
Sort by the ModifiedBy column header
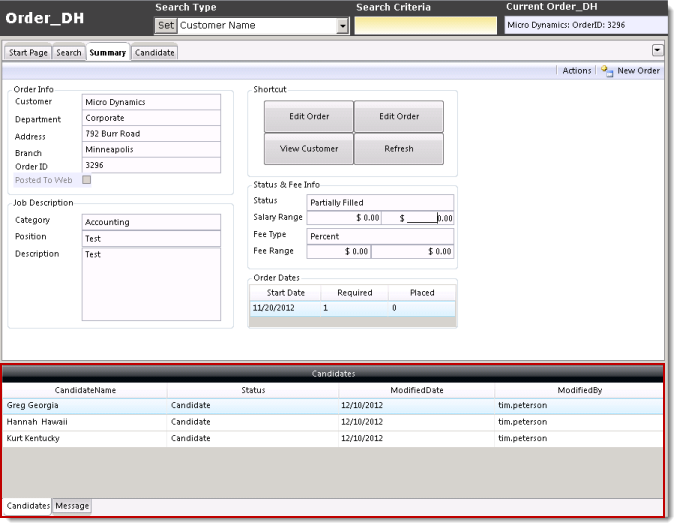pyautogui.click(x=579, y=390)
